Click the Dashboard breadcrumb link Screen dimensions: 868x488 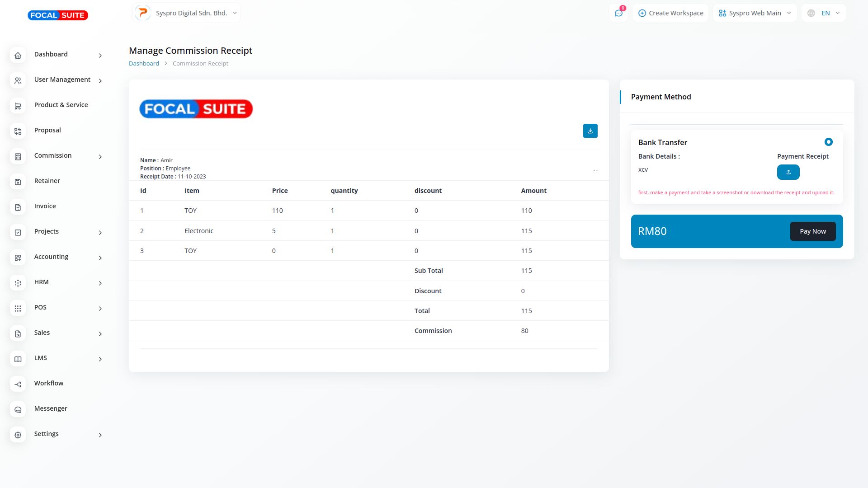144,64
